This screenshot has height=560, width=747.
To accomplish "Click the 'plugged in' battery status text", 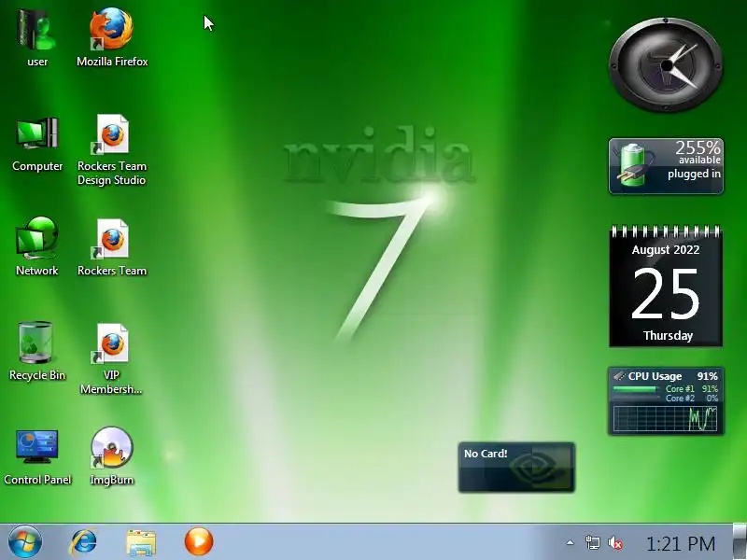I will (x=694, y=175).
